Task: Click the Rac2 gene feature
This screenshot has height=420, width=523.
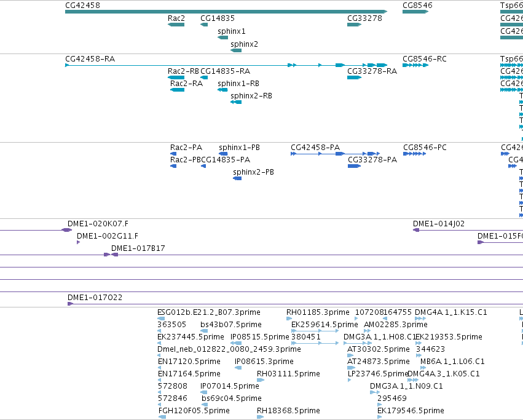Action: [x=176, y=25]
